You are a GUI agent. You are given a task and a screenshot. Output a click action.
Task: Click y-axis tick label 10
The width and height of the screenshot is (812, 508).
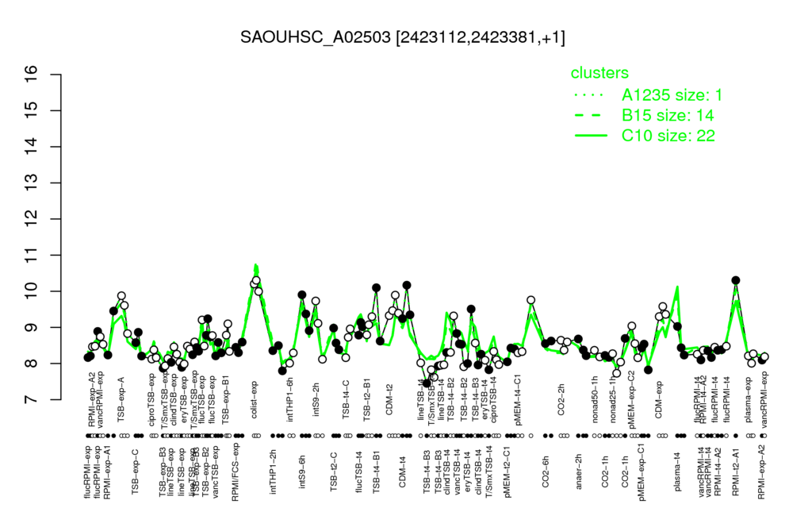pyautogui.click(x=31, y=291)
